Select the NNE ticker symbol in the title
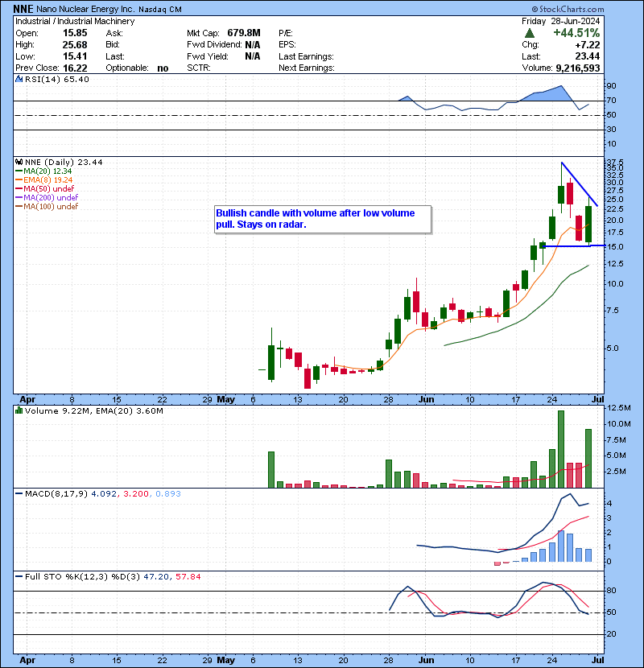 pos(23,9)
